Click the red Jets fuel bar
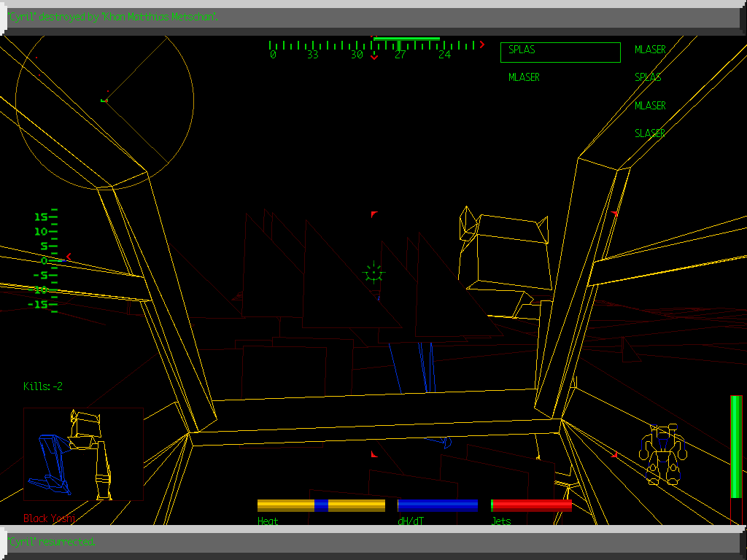The image size is (747, 560). tap(531, 505)
